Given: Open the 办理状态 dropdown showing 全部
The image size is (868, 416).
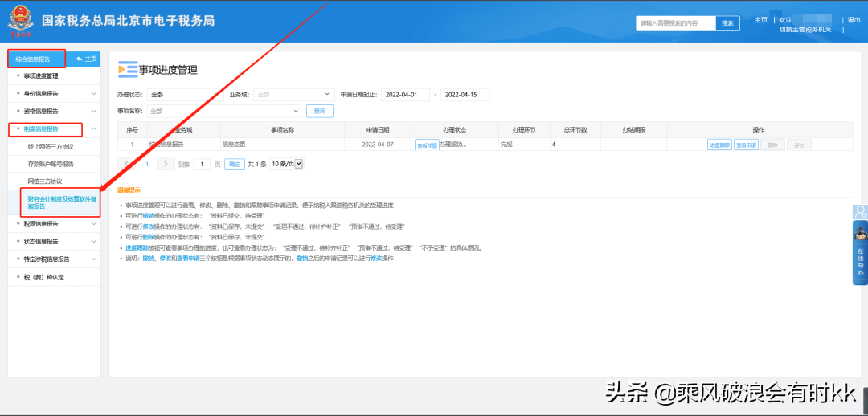Looking at the screenshot, I should coord(184,95).
